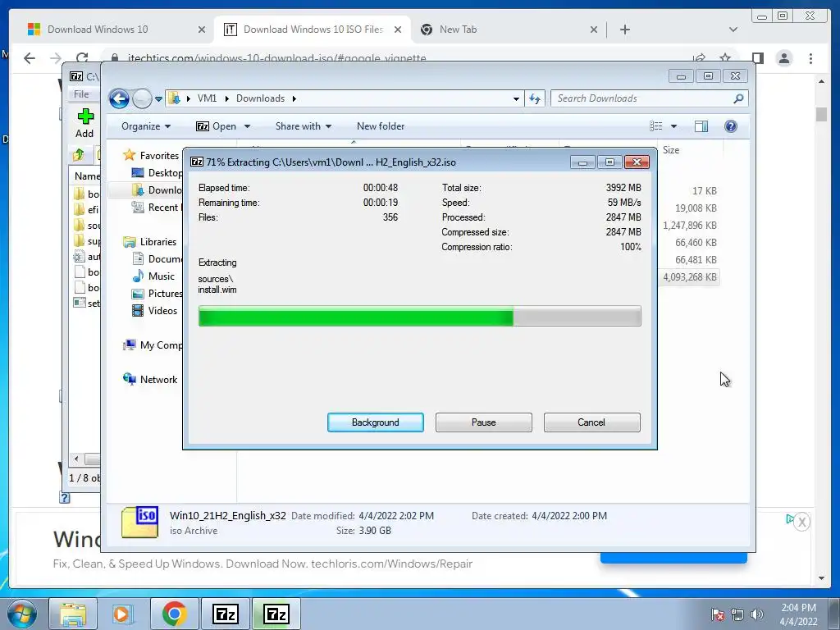Image resolution: width=840 pixels, height=630 pixels.
Task: Click the volume speaker tray icon
Action: (x=757, y=615)
